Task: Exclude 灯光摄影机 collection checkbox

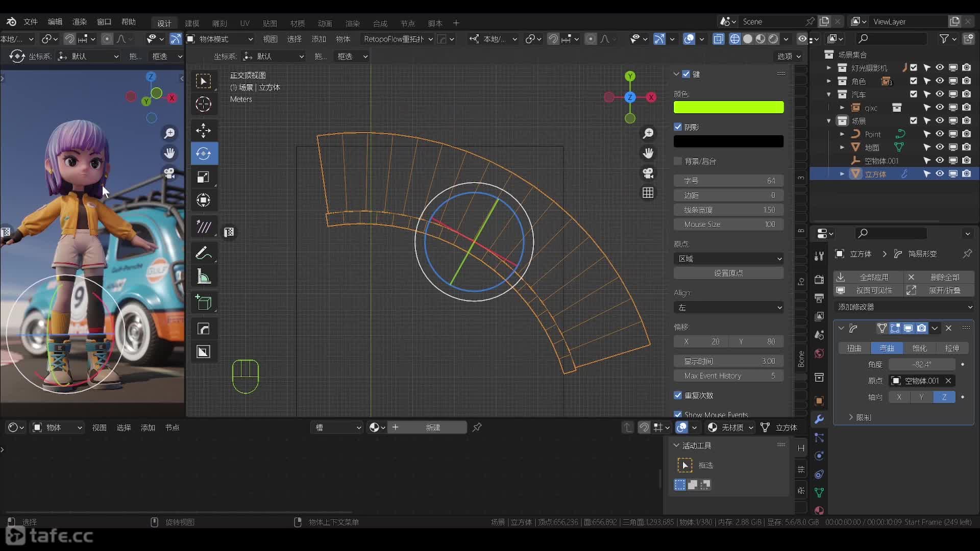Action: click(914, 68)
